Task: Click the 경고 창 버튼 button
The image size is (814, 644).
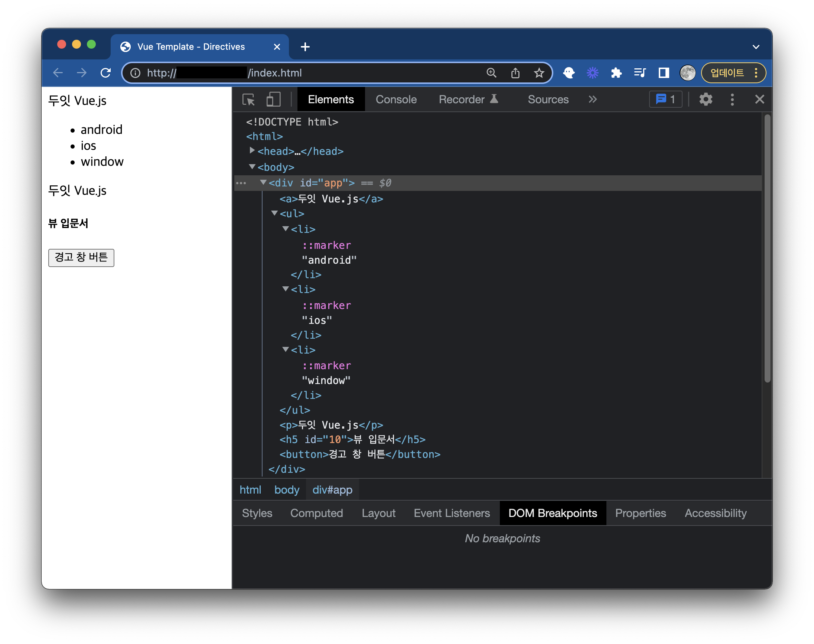Action: pyautogui.click(x=81, y=257)
